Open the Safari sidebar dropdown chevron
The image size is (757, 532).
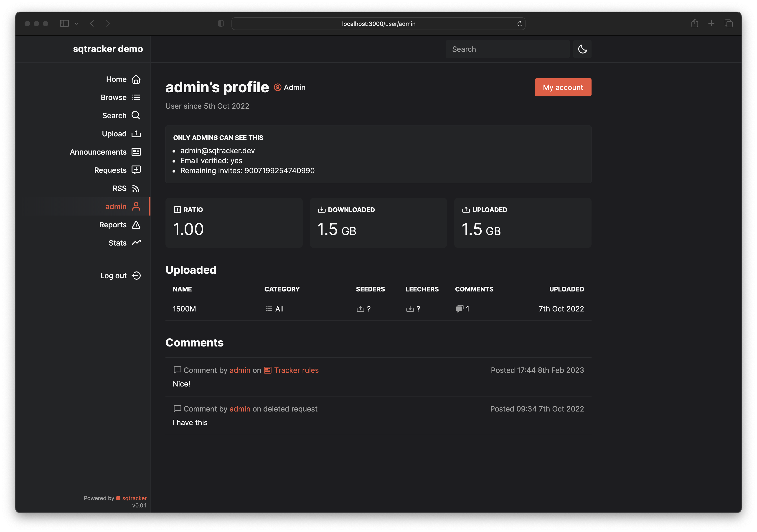(76, 23)
